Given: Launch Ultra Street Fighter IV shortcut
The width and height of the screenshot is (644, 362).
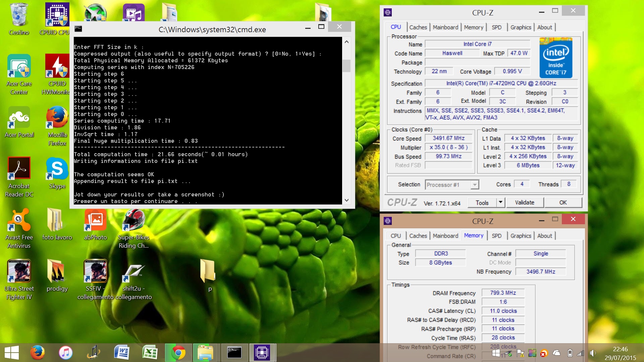Looking at the screenshot, I should pyautogui.click(x=19, y=280).
